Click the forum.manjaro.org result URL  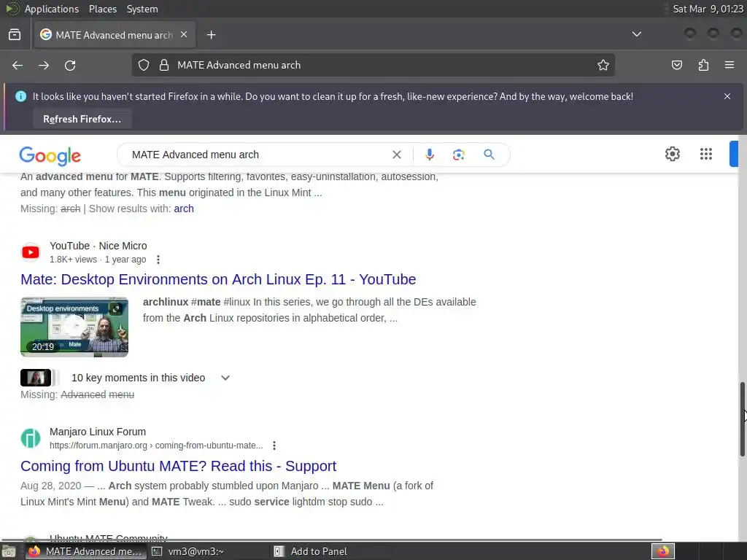coord(156,446)
